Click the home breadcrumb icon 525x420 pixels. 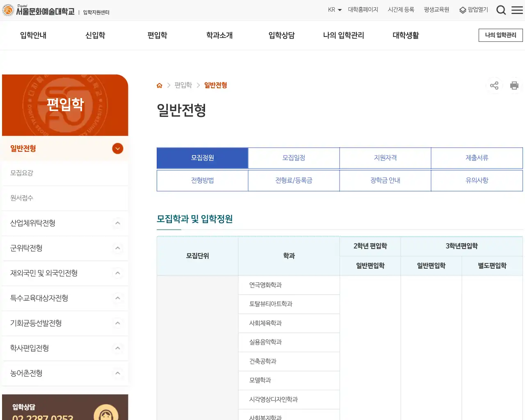160,85
